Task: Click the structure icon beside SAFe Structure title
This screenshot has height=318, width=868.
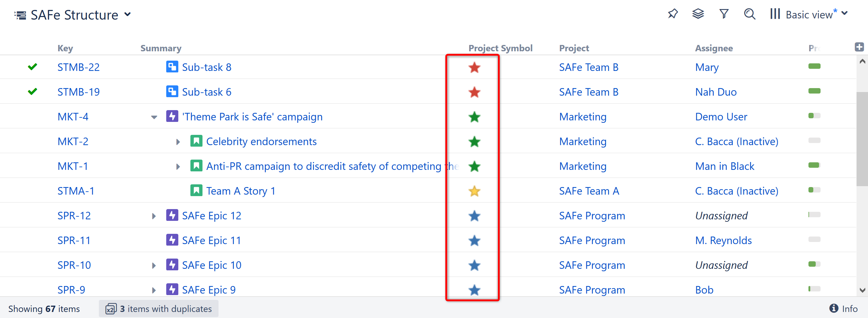Action: [20, 15]
